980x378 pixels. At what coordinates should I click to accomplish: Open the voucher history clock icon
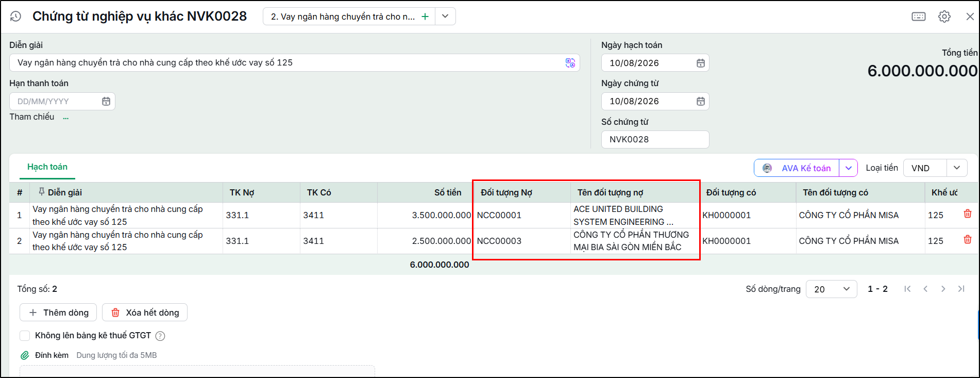pos(15,17)
